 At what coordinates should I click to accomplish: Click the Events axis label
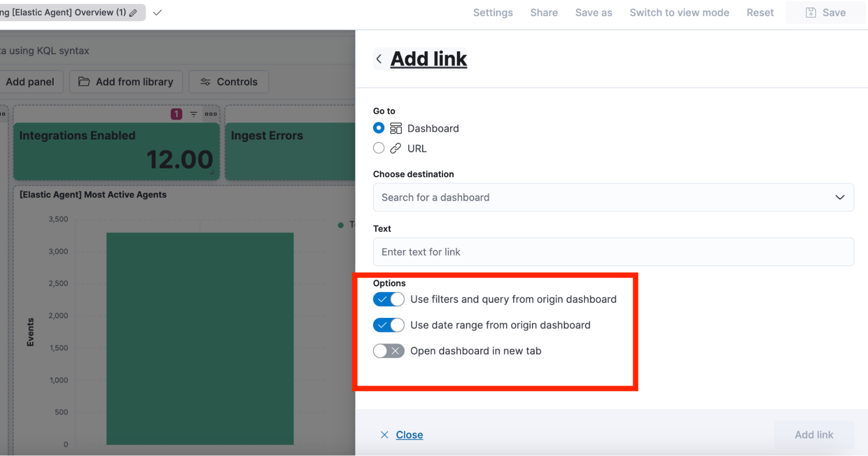30,332
